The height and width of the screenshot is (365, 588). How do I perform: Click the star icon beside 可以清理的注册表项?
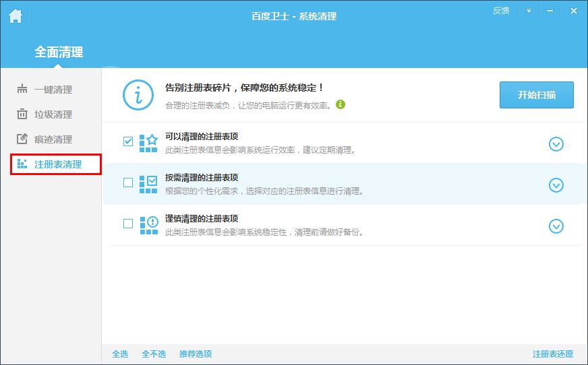(x=148, y=143)
